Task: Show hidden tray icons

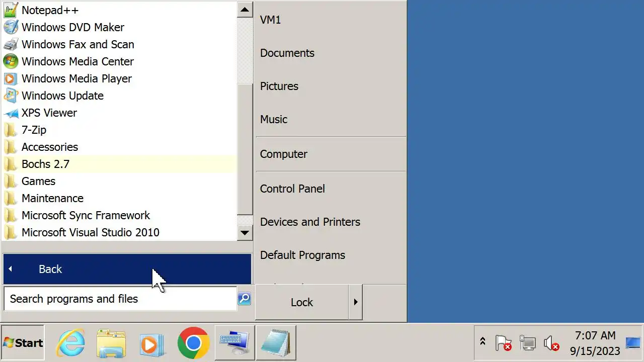Action: [x=482, y=342]
